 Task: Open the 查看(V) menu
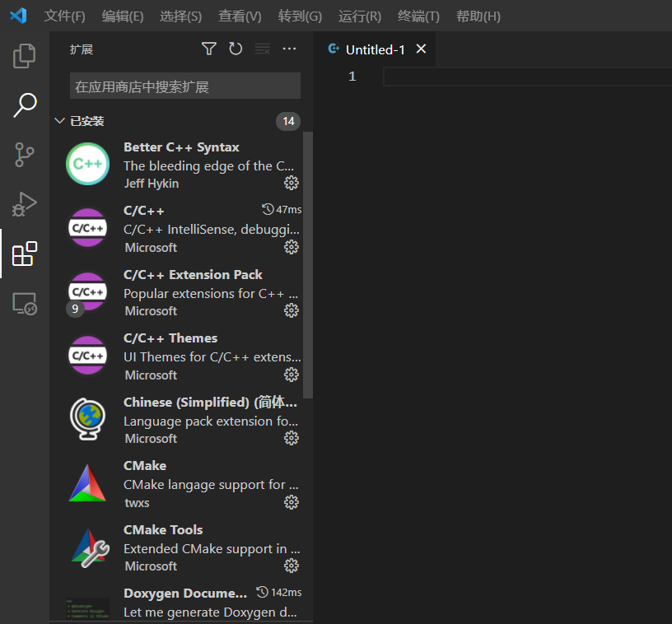coord(240,16)
